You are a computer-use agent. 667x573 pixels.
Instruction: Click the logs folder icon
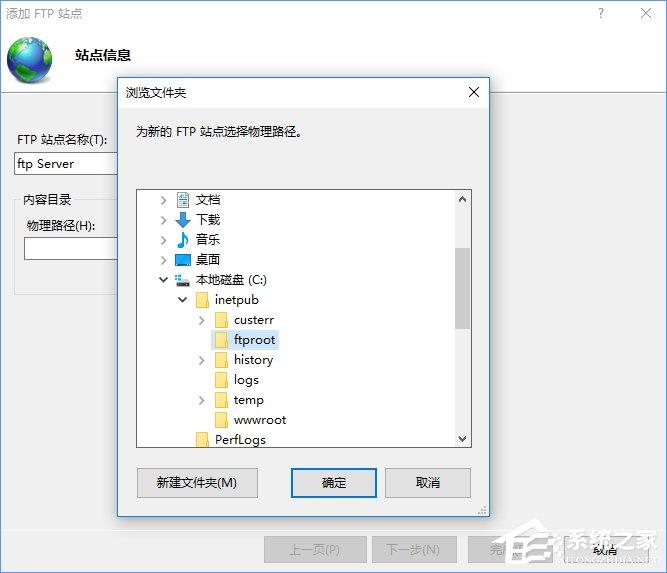221,380
